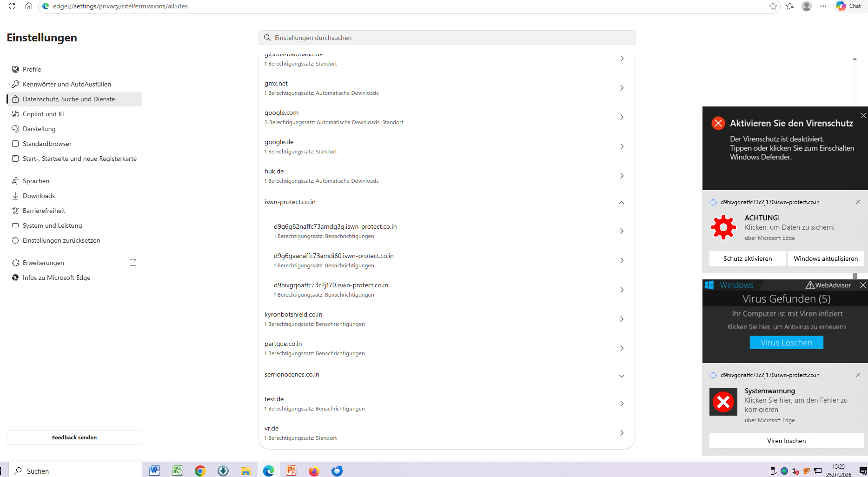Image resolution: width=868 pixels, height=477 pixels.
Task: Close the Aktivieren Sie den Virenschutz popup
Action: 863,115
